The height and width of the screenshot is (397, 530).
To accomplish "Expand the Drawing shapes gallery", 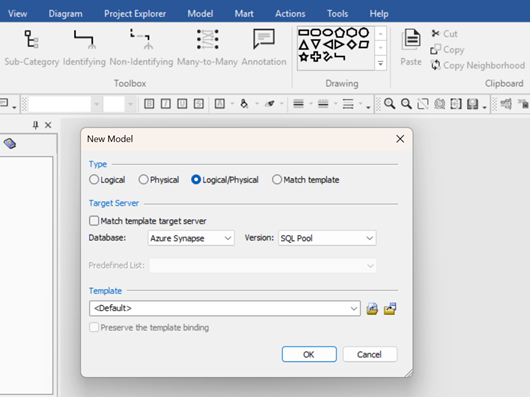I will pos(381,63).
